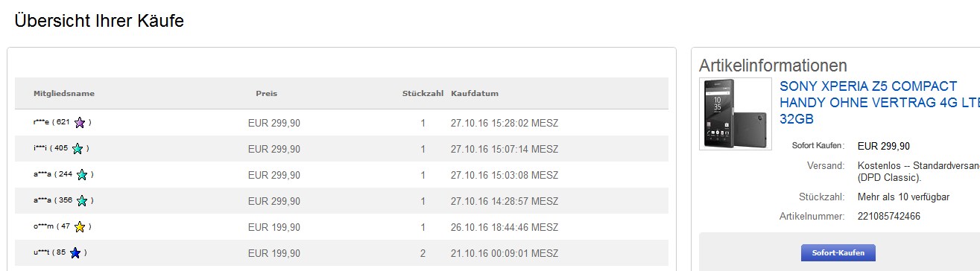Click the turquoise star beside a***a (244)
This screenshot has width=980, height=271.
(82, 175)
